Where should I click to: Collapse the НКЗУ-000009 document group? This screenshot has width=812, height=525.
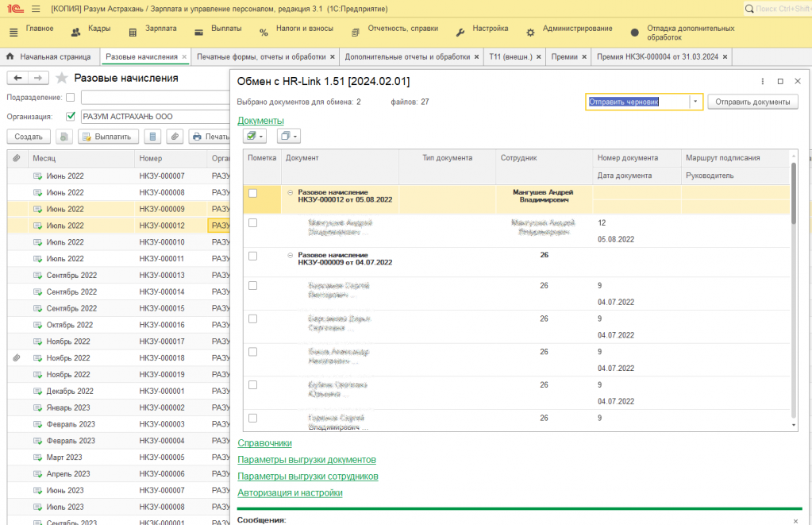tap(290, 256)
